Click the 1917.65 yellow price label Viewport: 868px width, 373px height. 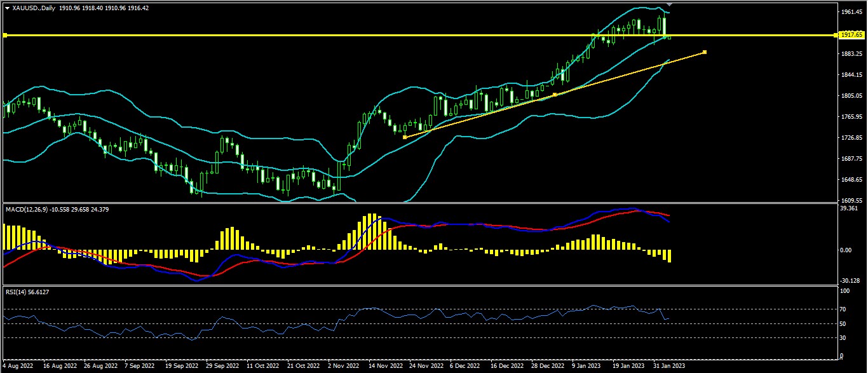(848, 35)
